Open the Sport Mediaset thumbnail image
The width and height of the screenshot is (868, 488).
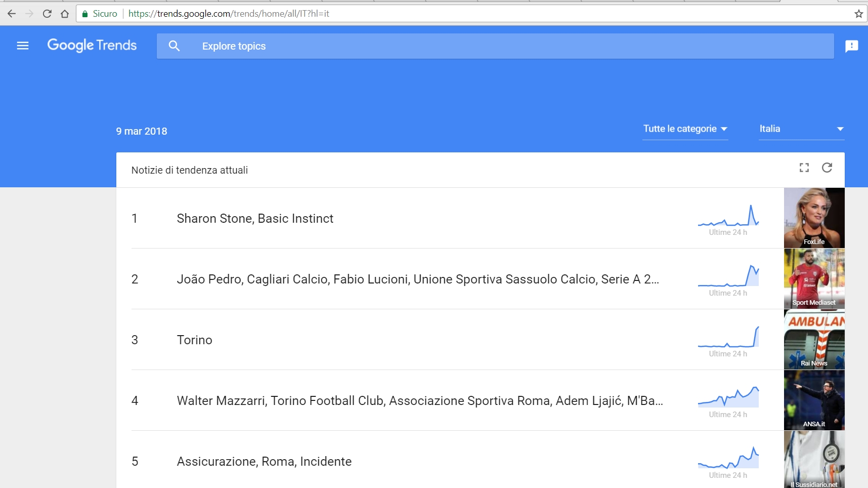pyautogui.click(x=814, y=278)
